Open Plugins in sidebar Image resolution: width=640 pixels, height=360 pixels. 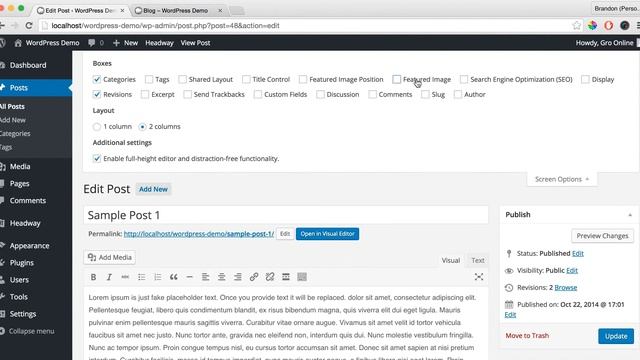[x=22, y=263]
